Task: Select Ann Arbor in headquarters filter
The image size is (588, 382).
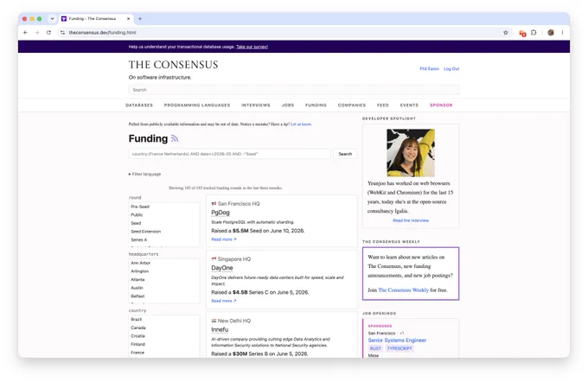Action: click(141, 263)
